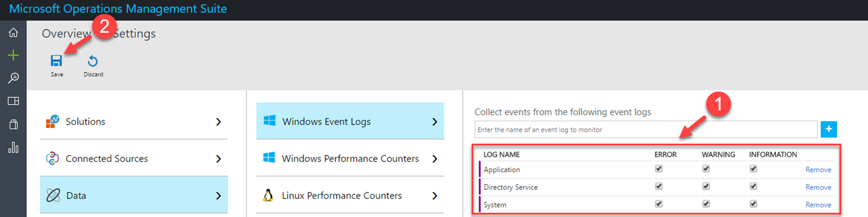Click the blue plus add-log button

click(829, 129)
